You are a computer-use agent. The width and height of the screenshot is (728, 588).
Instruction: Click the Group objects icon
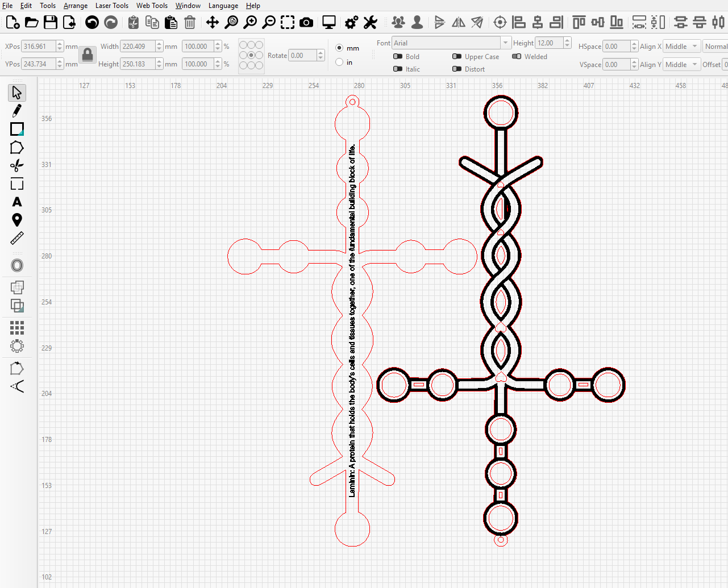pos(398,22)
